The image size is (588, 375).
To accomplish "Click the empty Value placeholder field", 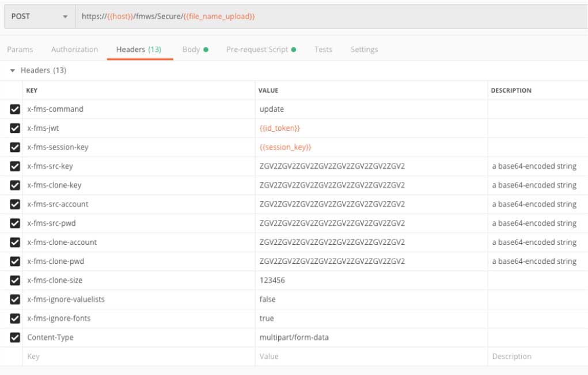I will tap(371, 357).
